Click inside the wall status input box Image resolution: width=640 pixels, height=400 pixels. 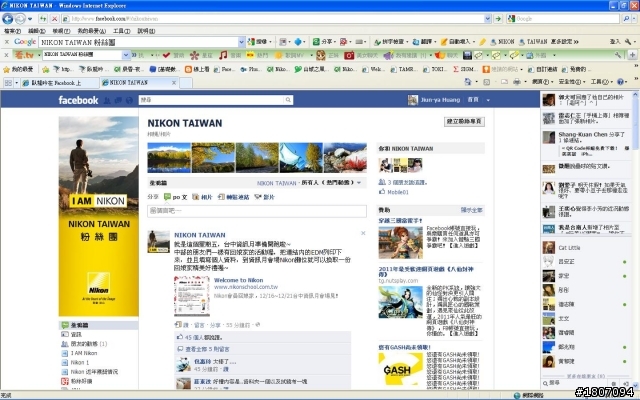(x=257, y=211)
